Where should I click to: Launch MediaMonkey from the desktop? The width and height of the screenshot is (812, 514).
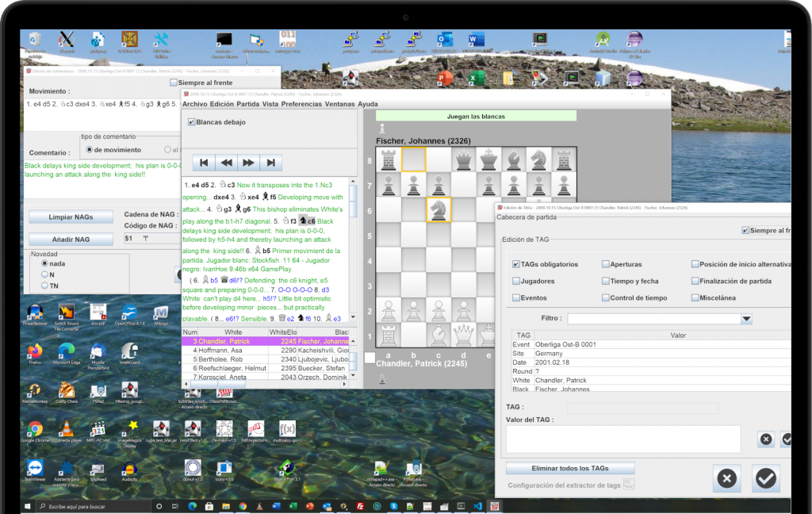pyautogui.click(x=35, y=392)
